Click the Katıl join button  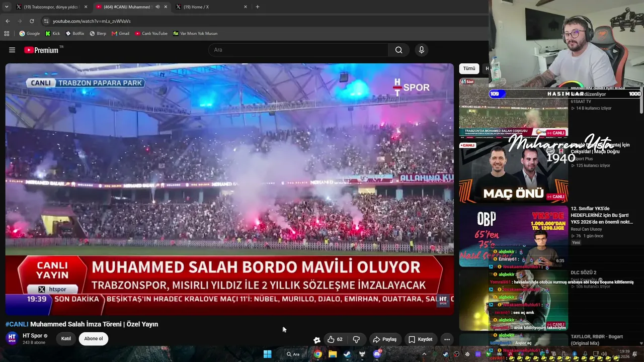(66, 339)
